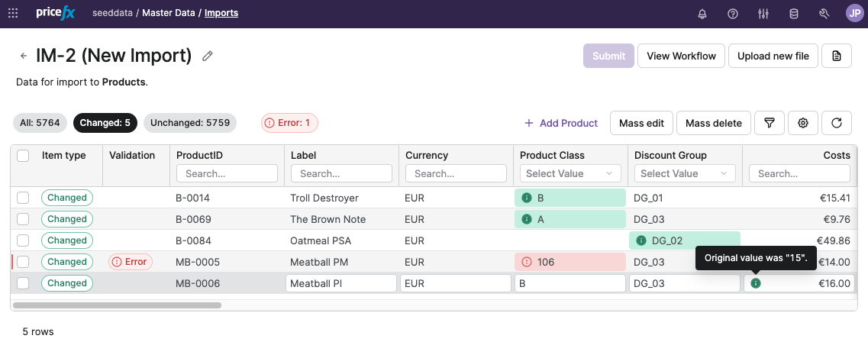Click the document icon beside Upload new file
The width and height of the screenshot is (868, 342).
click(x=837, y=56)
